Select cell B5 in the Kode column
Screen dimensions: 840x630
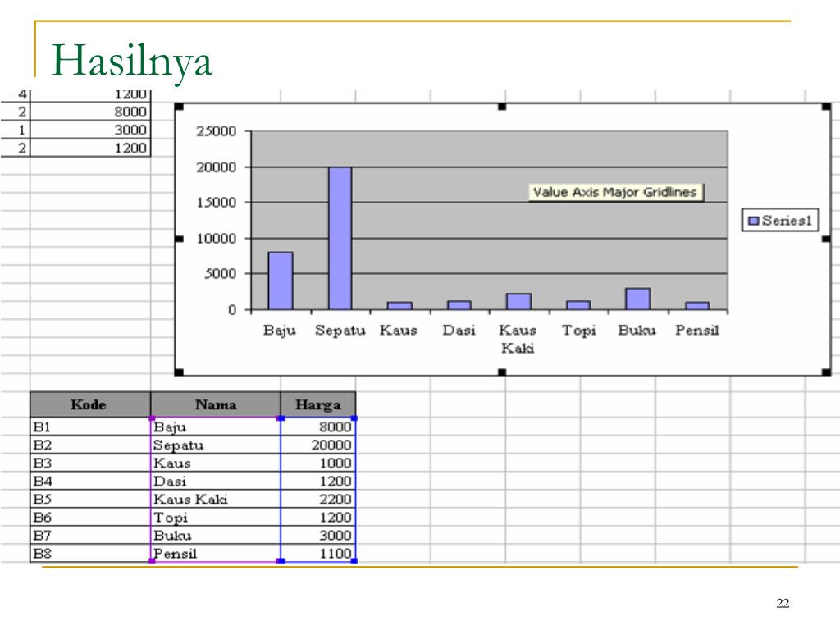[x=90, y=500]
